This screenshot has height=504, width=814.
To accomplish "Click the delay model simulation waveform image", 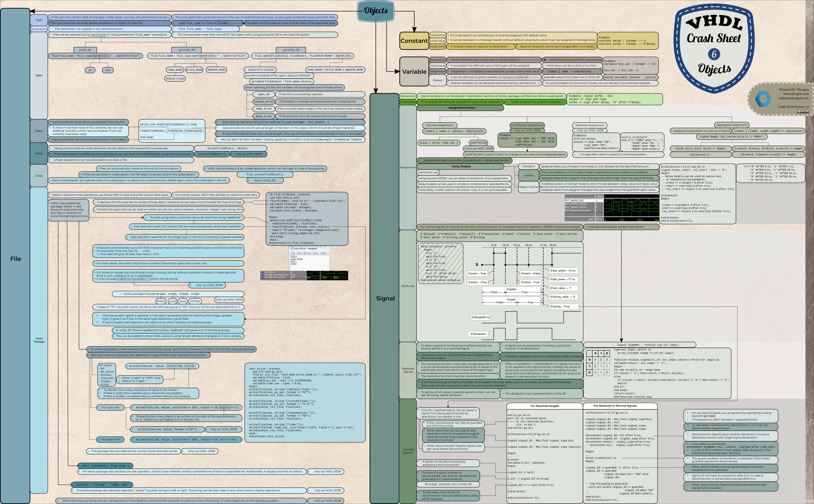I will point(612,208).
